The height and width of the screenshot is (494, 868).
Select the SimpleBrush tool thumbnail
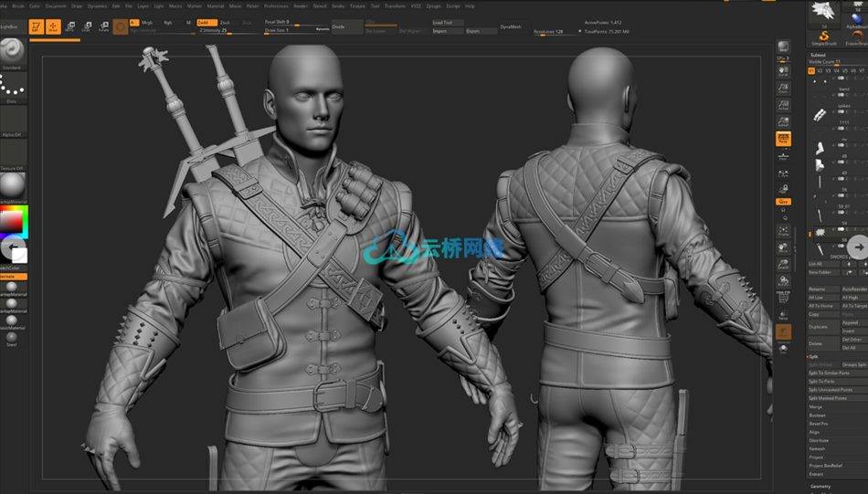824,38
